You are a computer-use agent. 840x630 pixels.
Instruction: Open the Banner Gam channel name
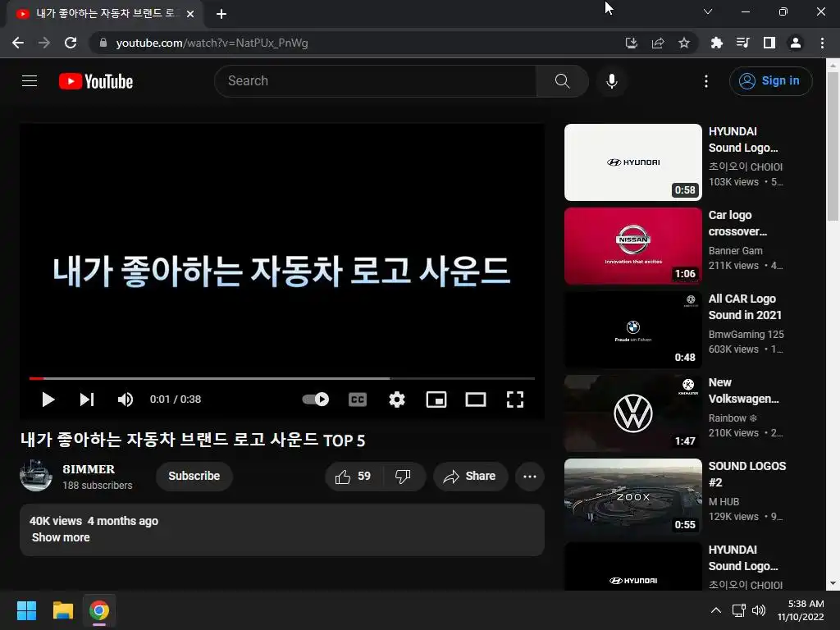pyautogui.click(x=735, y=251)
